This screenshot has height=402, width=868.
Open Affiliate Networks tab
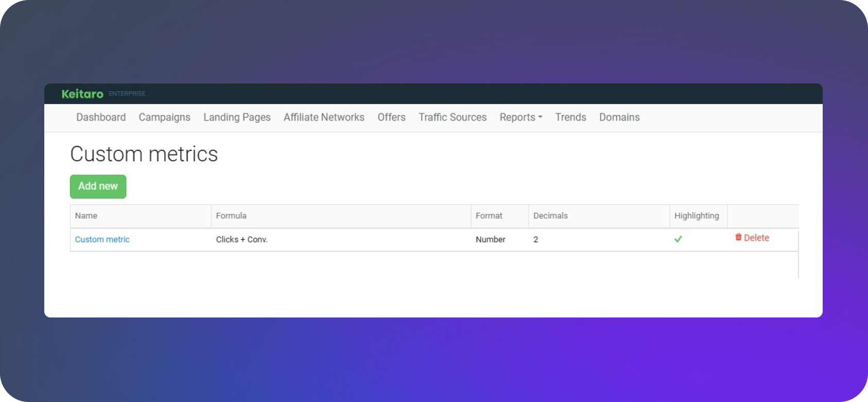click(324, 118)
